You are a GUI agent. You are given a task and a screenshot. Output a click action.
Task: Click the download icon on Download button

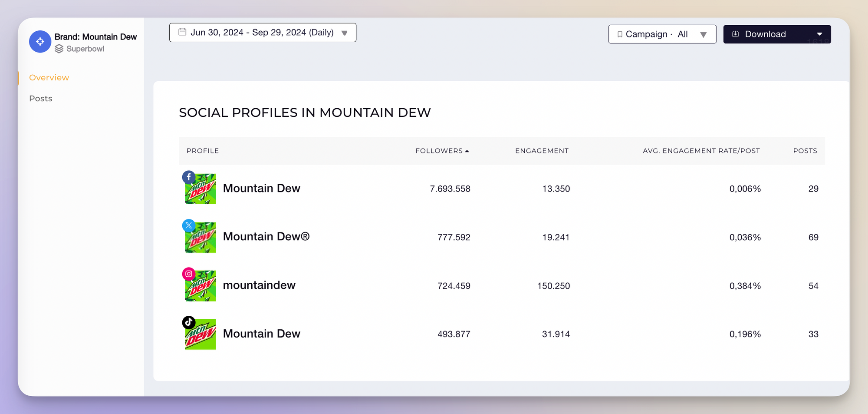736,34
